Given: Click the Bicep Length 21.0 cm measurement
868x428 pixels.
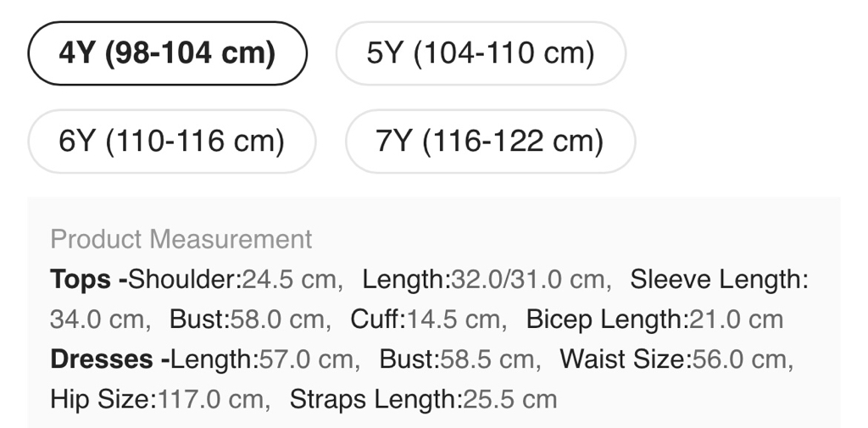Looking at the screenshot, I should pos(654,319).
